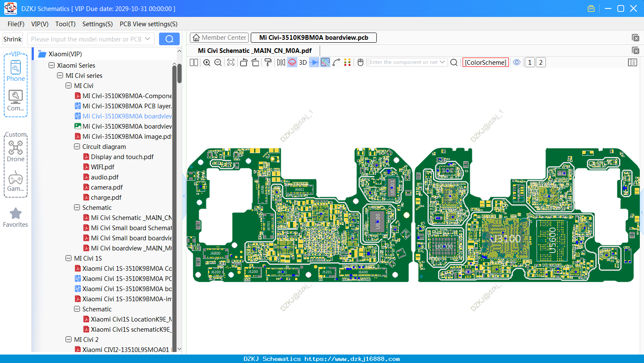Viewport: 644px width, 363px height.
Task: Select the Game console category
Action: coord(16,181)
